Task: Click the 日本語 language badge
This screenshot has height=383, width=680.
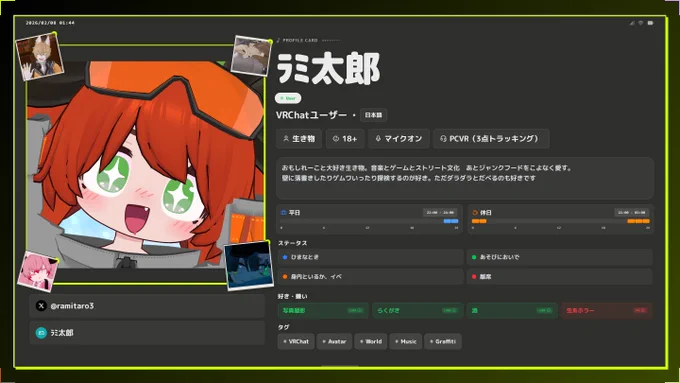Action: pos(373,115)
